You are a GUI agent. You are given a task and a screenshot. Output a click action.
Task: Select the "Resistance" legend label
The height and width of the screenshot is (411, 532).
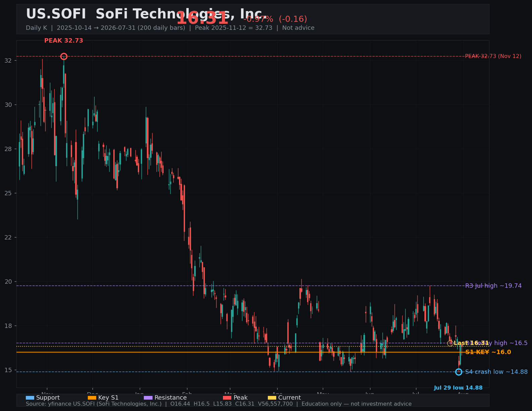click(171, 398)
